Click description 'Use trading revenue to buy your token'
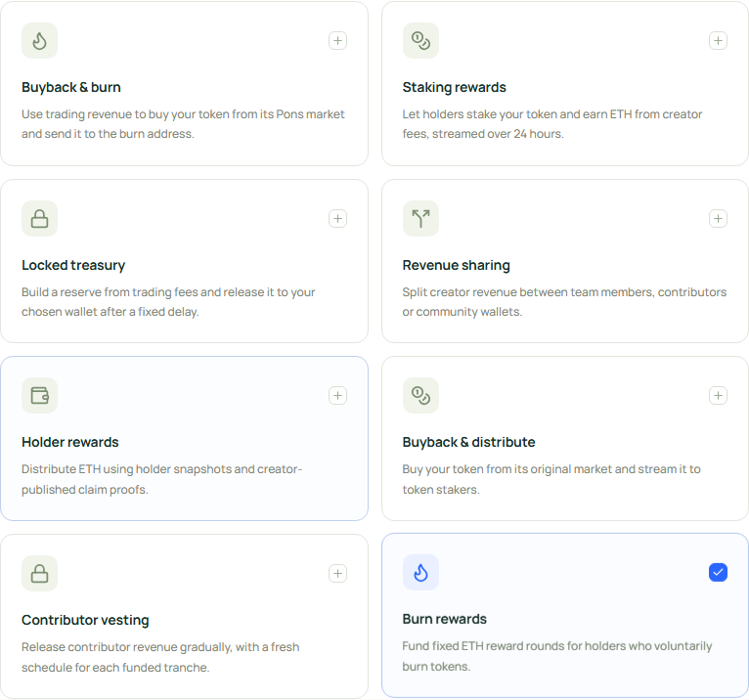 click(183, 124)
